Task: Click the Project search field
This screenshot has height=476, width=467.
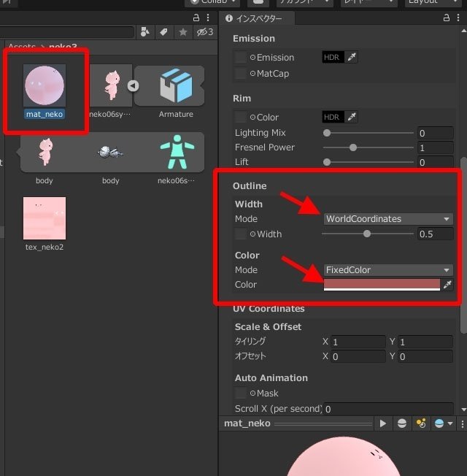Action: tap(66, 32)
